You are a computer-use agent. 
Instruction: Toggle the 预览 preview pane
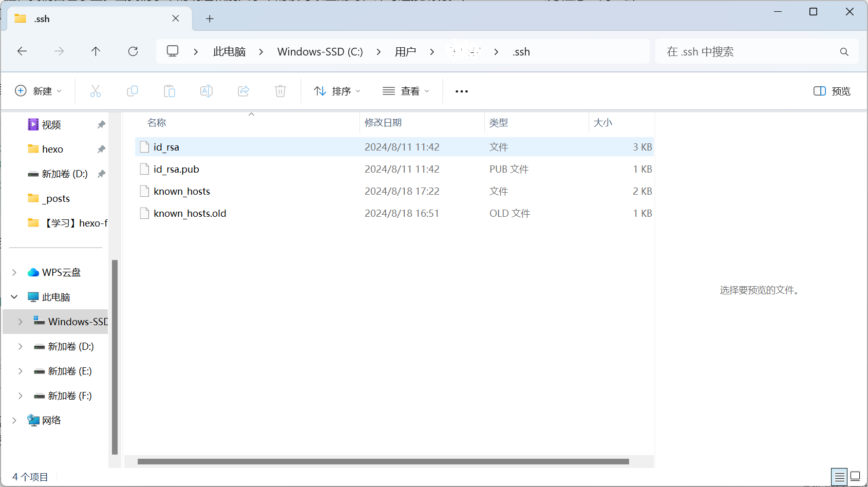click(x=832, y=91)
